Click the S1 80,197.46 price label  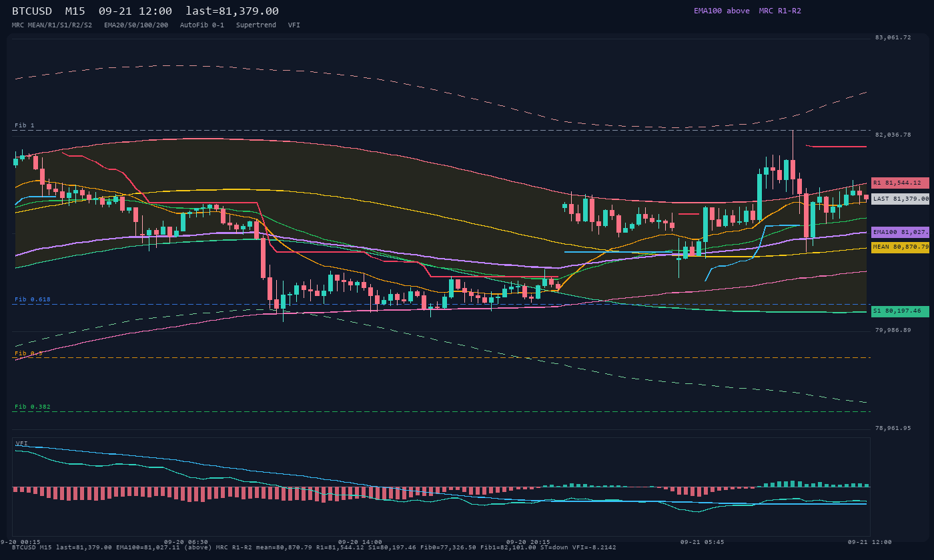coord(900,311)
